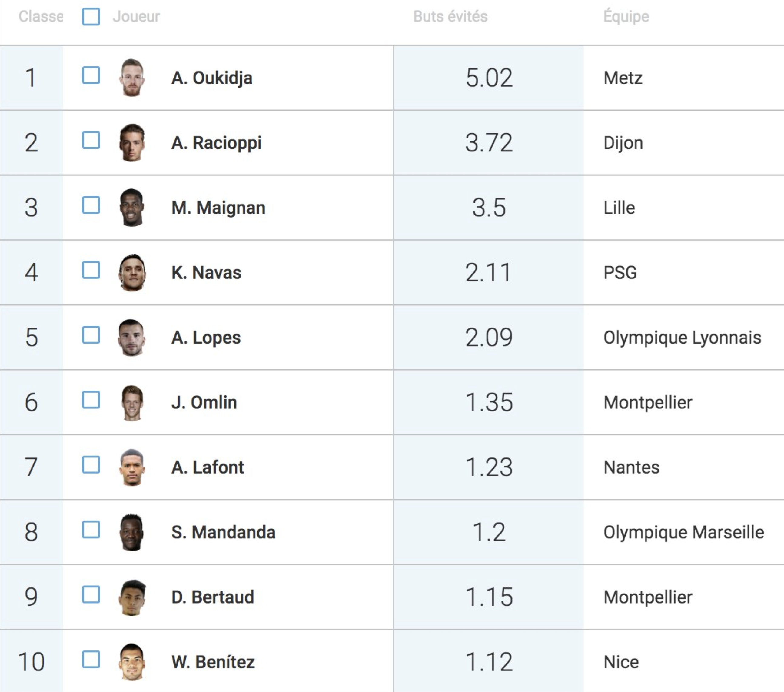Click the Équipe column header
Screen dimensions: 784x692
(x=626, y=16)
